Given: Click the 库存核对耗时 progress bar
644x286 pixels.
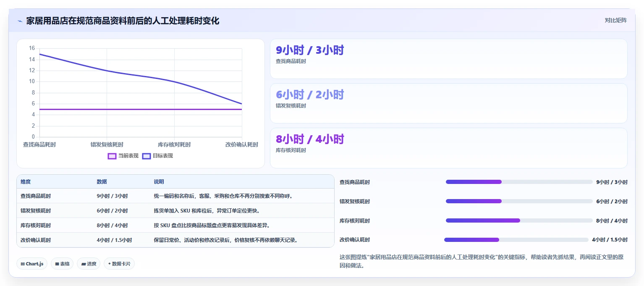Looking at the screenshot, I should pyautogui.click(x=519, y=220).
